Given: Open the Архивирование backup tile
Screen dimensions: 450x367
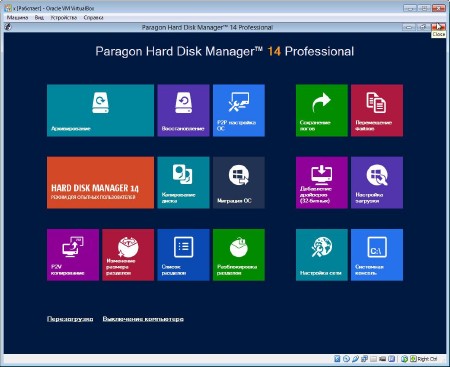Looking at the screenshot, I should 100,110.
